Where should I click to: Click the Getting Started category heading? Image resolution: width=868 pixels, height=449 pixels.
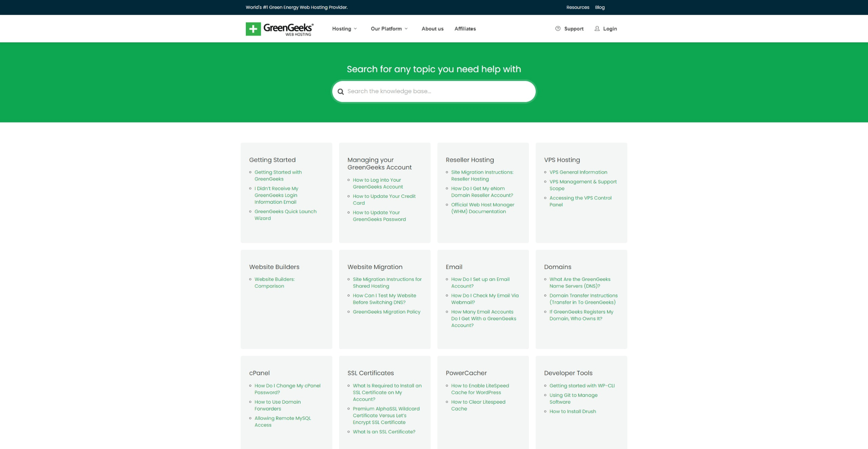click(x=272, y=160)
